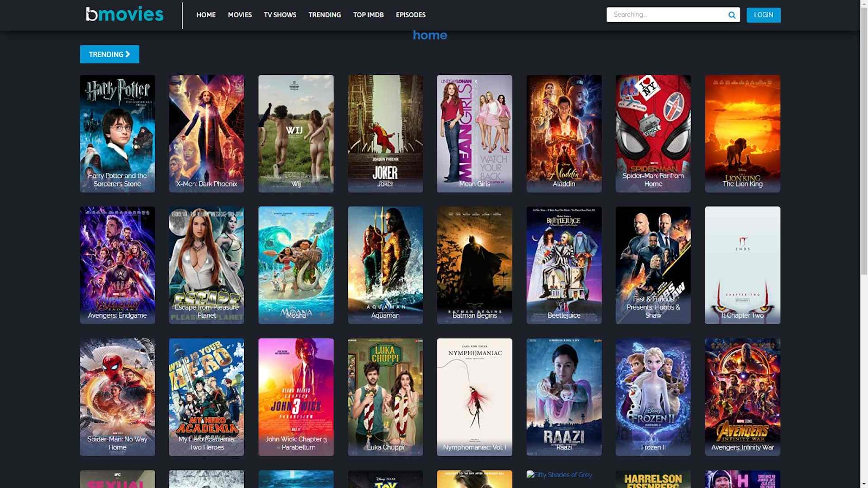Select the Episodes navigation link
Viewport: 868px width, 488px height.
[411, 15]
